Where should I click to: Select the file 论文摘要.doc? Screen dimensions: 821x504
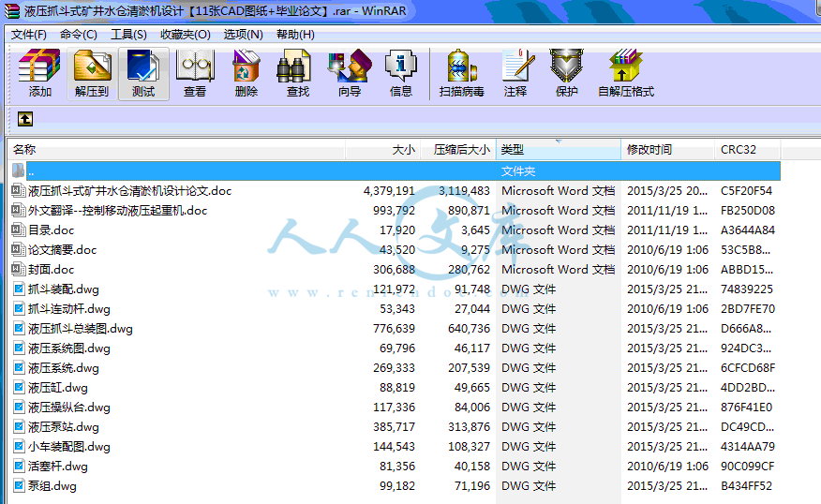tap(62, 249)
